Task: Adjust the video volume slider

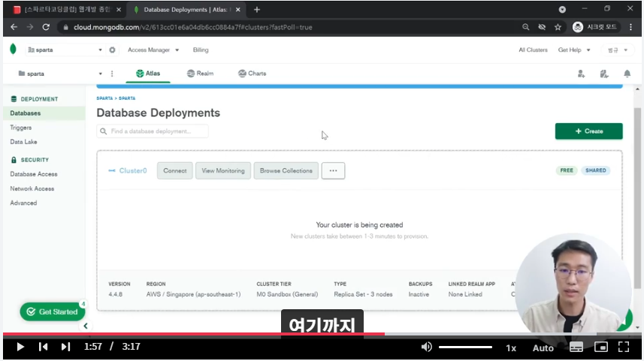Action: [x=465, y=347]
